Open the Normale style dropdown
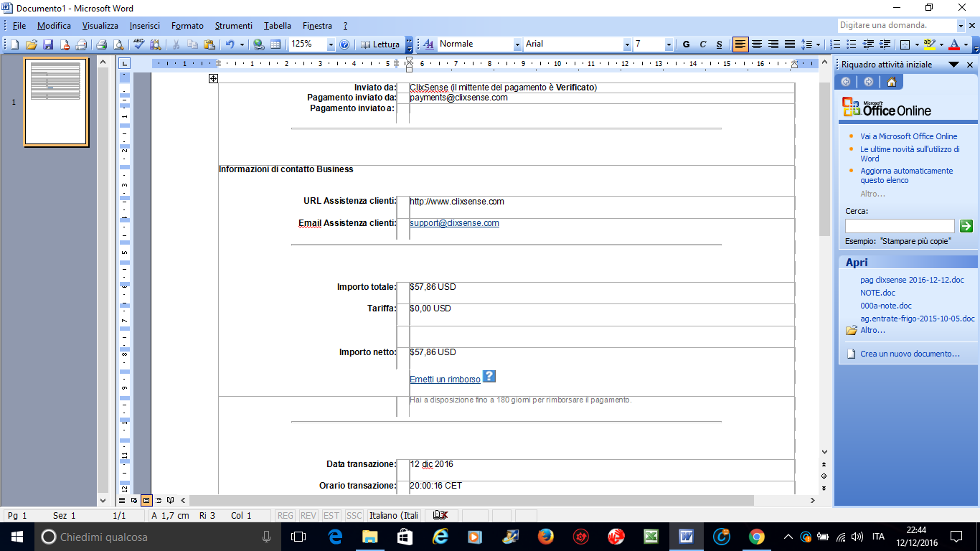This screenshot has height=551, width=980. click(x=517, y=44)
